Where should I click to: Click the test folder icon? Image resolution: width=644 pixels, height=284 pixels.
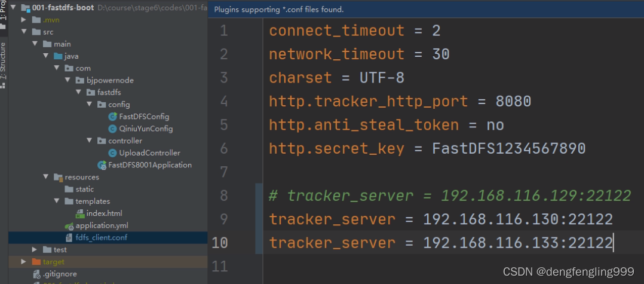[47, 249]
